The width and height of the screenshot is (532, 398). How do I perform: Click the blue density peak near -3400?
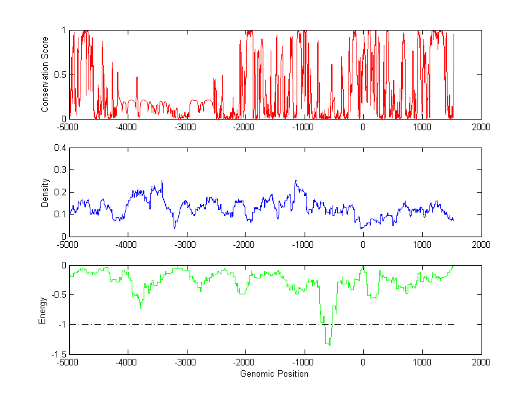click(162, 181)
